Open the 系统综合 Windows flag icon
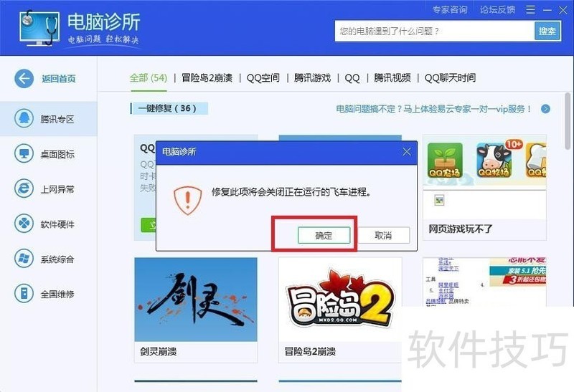Image resolution: width=574 pixels, height=392 pixels. [24, 259]
